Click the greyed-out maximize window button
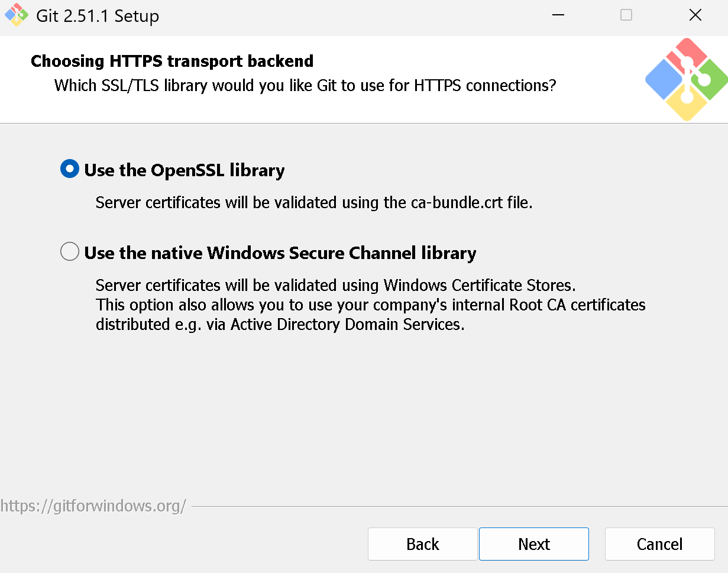 pyautogui.click(x=626, y=15)
